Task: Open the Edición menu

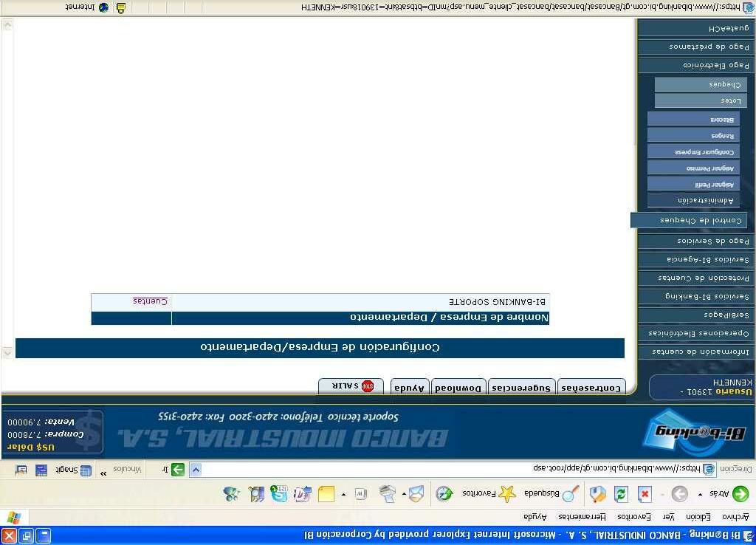Action: [x=698, y=517]
